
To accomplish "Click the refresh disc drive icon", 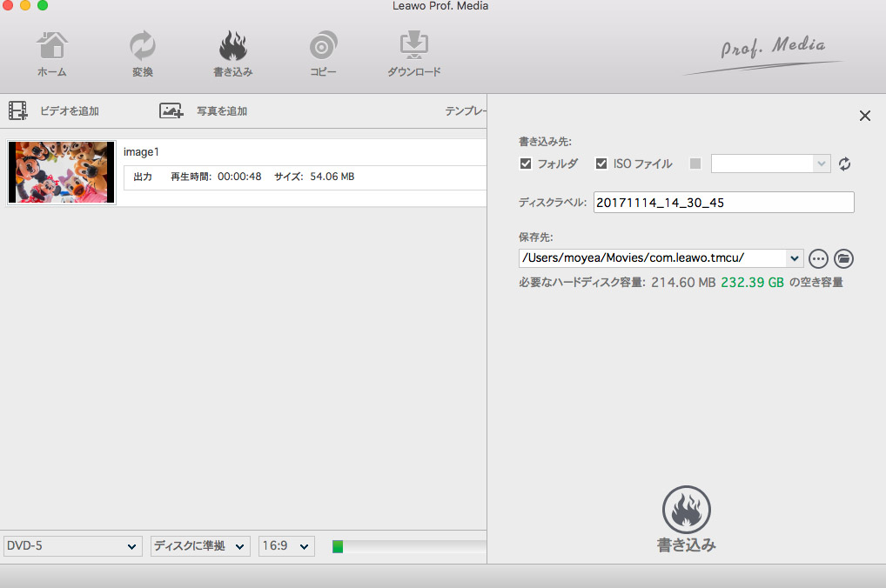I will tap(844, 164).
